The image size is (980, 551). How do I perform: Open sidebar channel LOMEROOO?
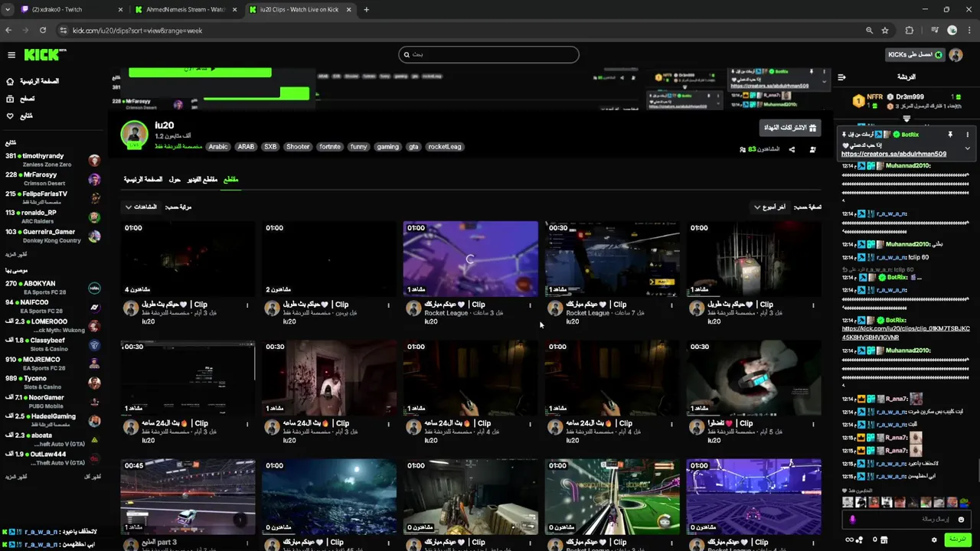point(52,325)
